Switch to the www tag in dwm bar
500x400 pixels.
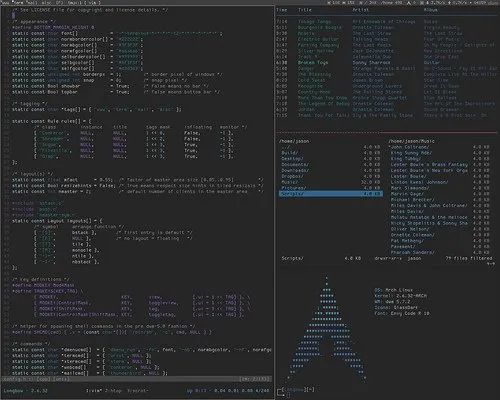click(5, 2)
